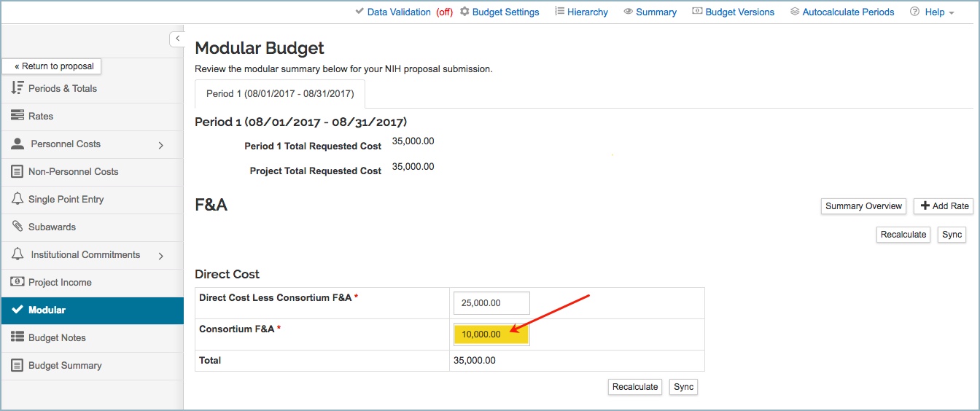Click the Project Income money icon
Screen dimensions: 980x411
[x=17, y=282]
